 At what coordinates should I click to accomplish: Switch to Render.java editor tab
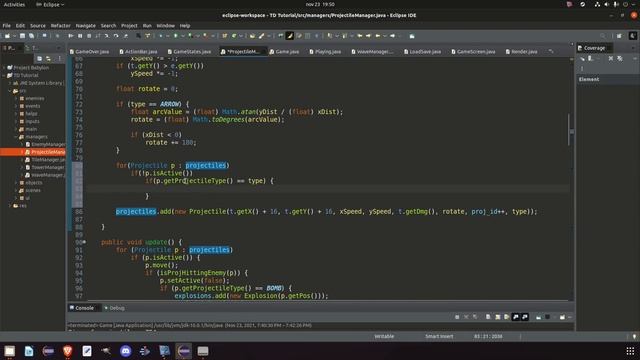tap(522, 51)
